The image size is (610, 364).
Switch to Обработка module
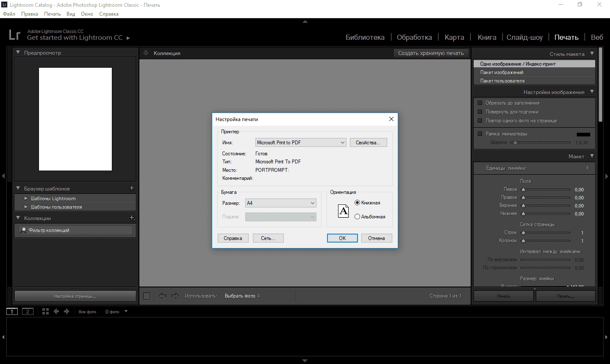pos(414,37)
